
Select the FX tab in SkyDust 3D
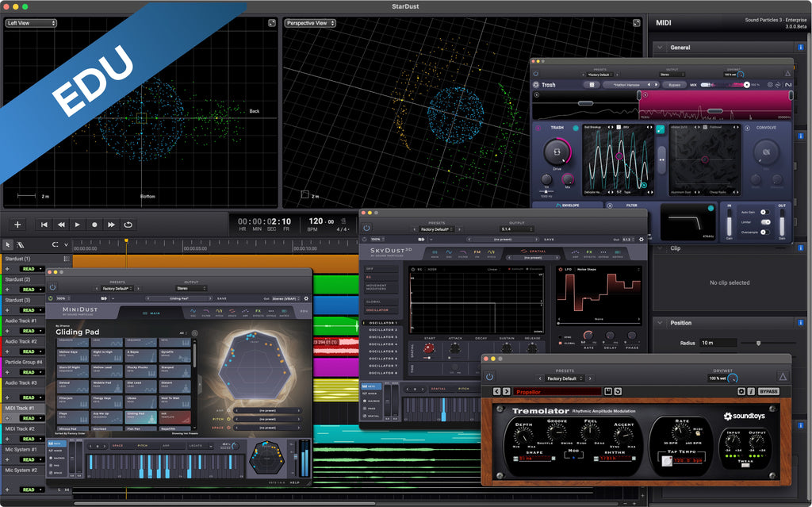coord(588,255)
